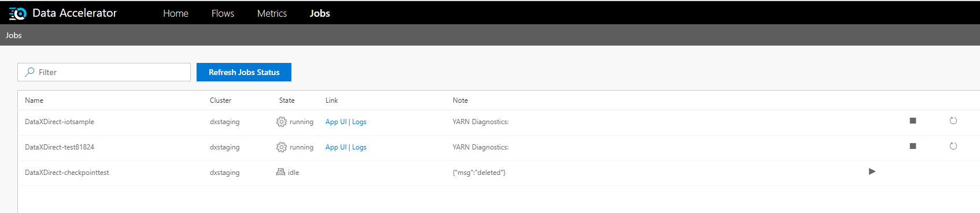
Task: Click the idle state icon for checkpointtest
Action: pos(280,172)
